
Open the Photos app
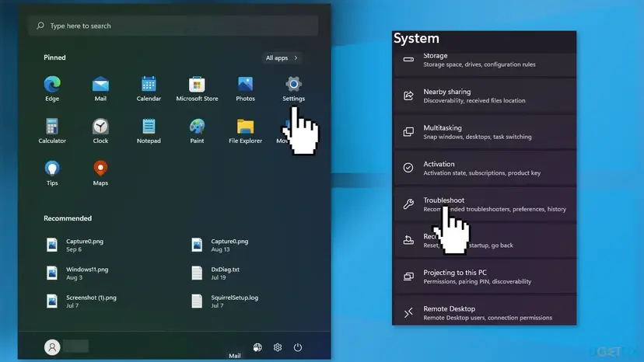coord(245,89)
